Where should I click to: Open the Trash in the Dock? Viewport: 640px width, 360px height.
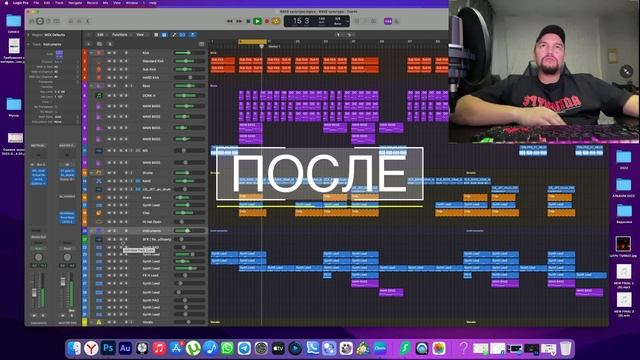(565, 348)
